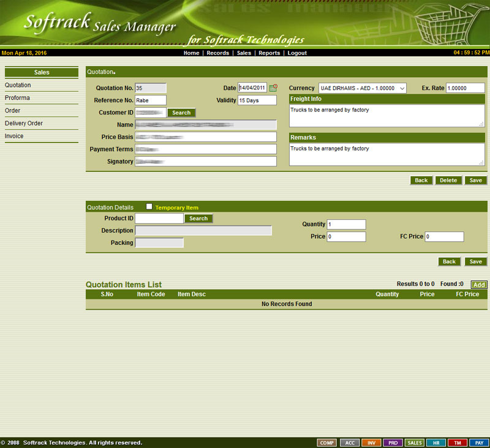Open the date picker calendar icon
Image resolution: width=490 pixels, height=448 pixels.
click(x=273, y=88)
